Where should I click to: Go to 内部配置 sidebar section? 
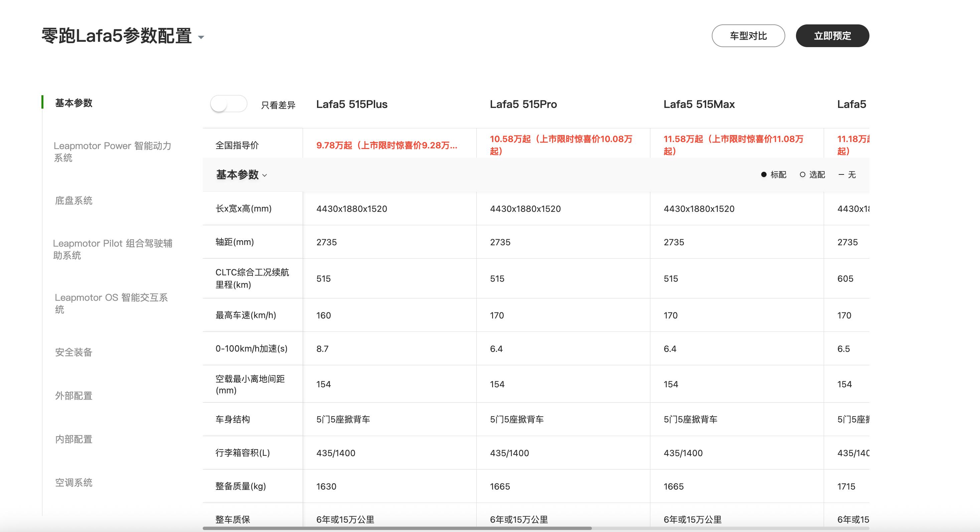tap(74, 439)
